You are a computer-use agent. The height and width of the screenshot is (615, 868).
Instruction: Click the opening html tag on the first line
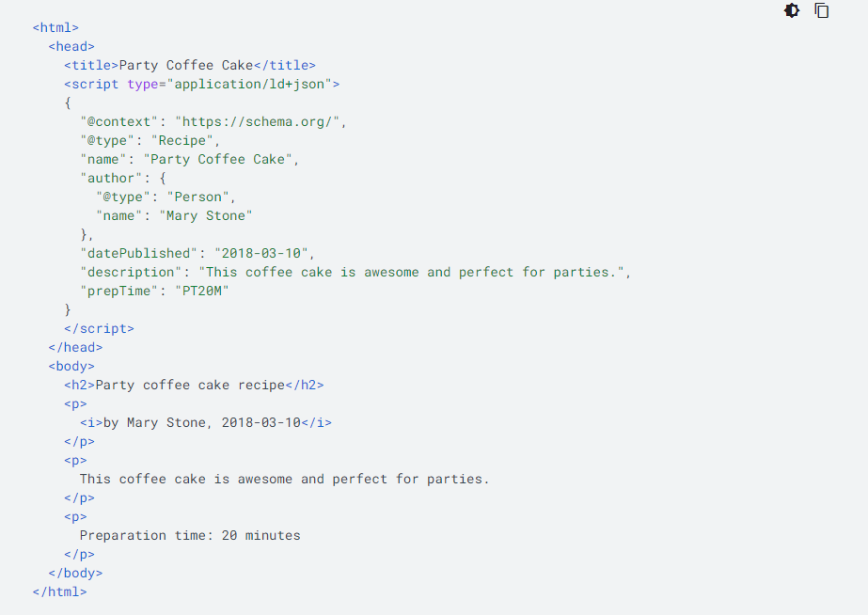click(x=55, y=27)
